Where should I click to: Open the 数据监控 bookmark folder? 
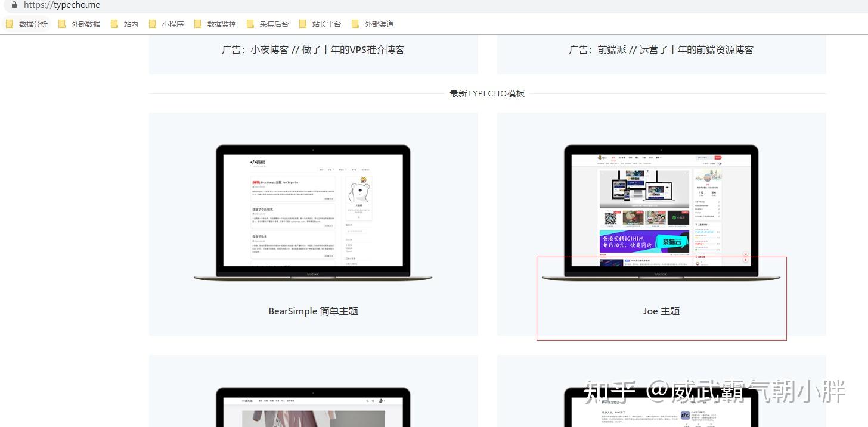click(215, 24)
